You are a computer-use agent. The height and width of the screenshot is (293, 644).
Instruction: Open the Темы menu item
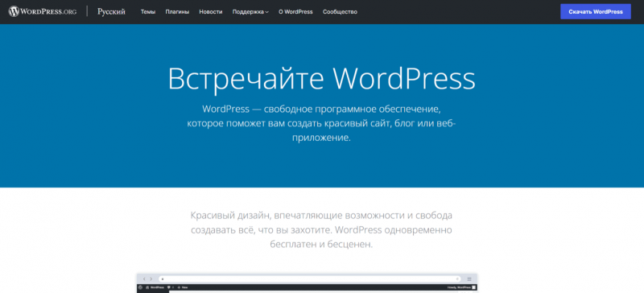pos(148,12)
